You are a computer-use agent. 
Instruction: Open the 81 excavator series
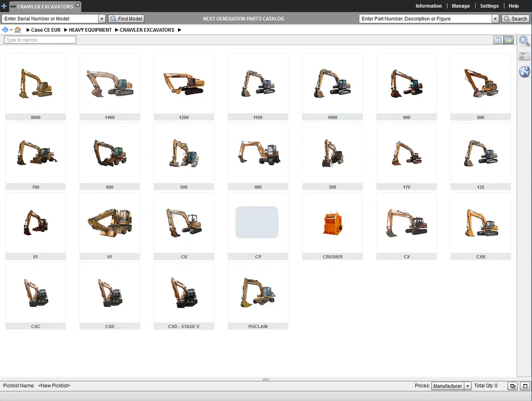pyautogui.click(x=36, y=226)
